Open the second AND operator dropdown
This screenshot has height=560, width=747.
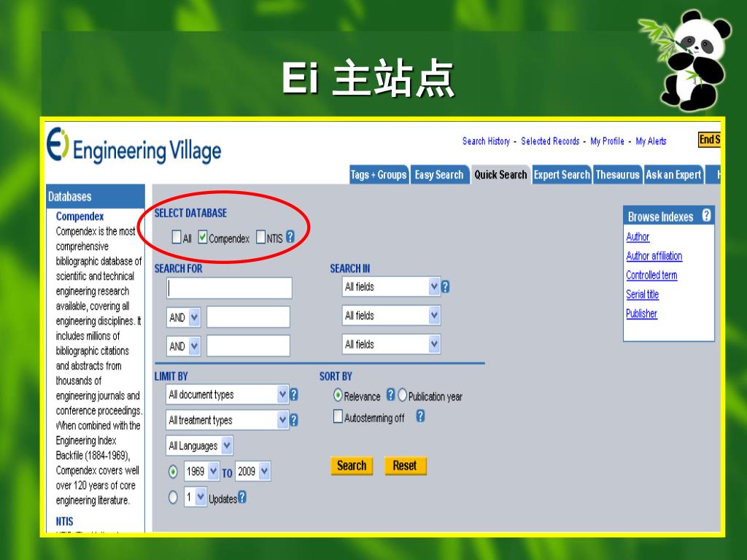183,346
